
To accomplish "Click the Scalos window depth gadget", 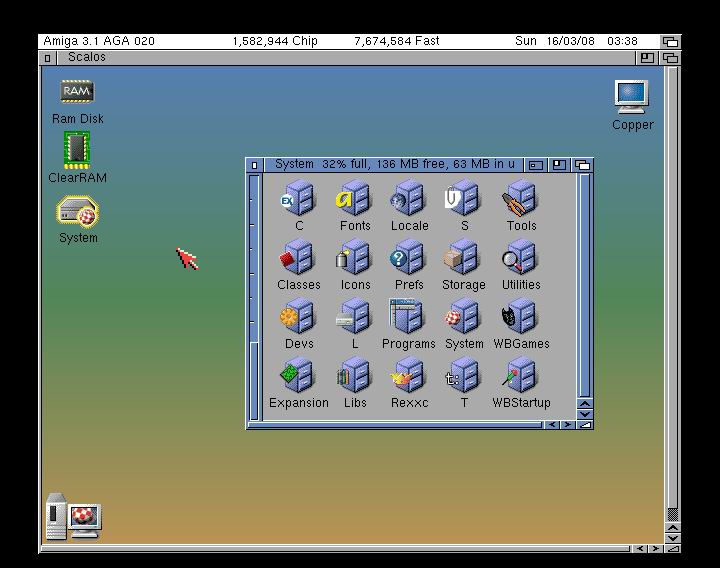I will [x=670, y=58].
